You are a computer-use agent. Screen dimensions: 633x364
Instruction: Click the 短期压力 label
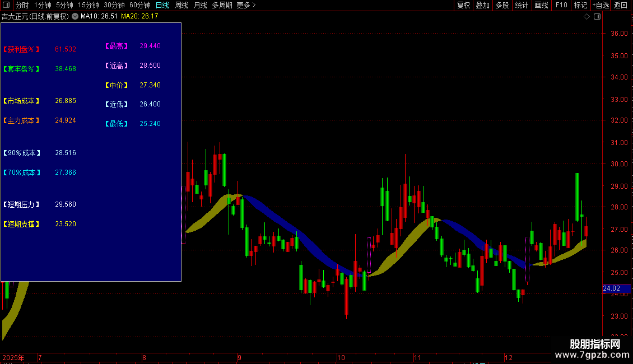click(x=21, y=204)
